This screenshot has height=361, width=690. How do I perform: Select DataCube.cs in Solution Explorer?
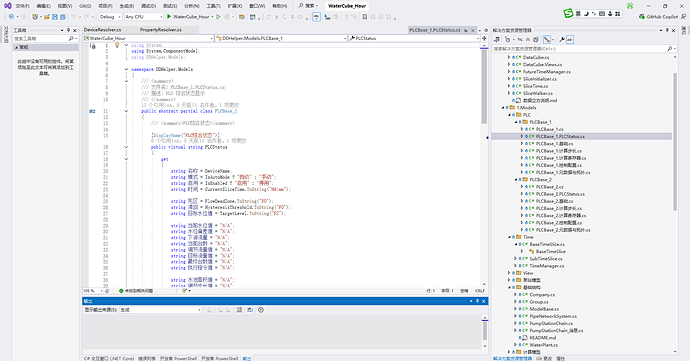pyautogui.click(x=536, y=57)
